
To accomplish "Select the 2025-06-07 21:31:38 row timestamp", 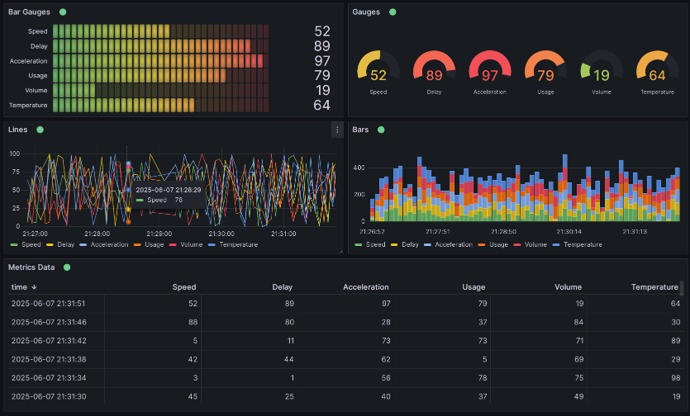I will 49,359.
